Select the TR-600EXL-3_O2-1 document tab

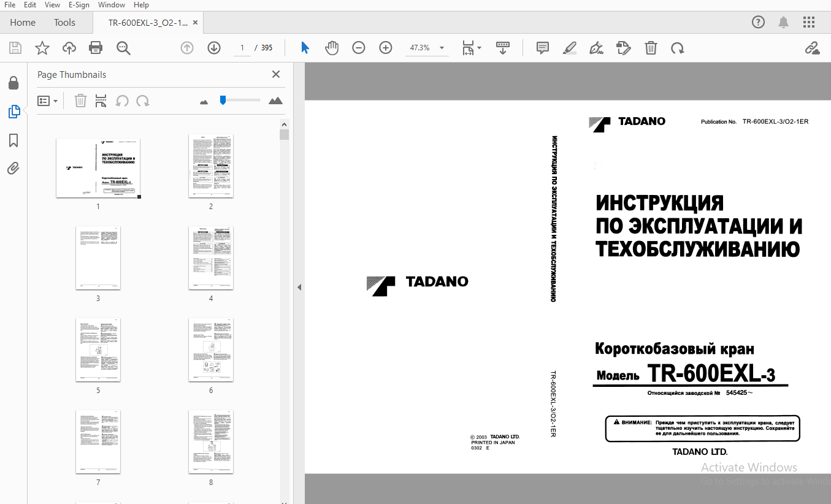pos(148,23)
